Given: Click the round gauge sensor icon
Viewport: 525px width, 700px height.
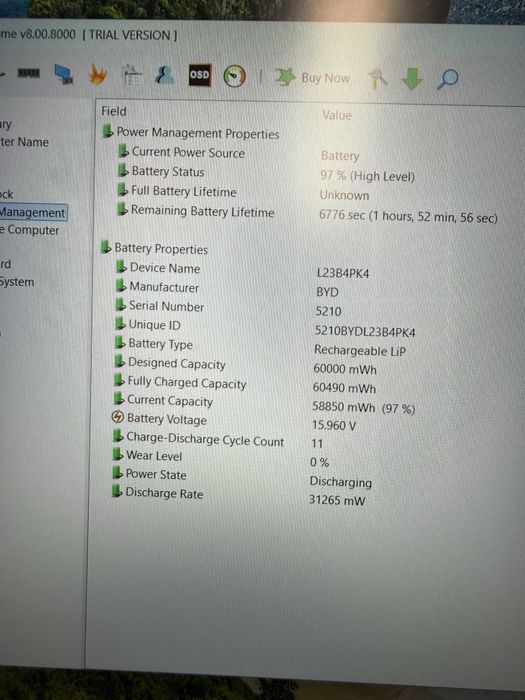Looking at the screenshot, I should [234, 76].
